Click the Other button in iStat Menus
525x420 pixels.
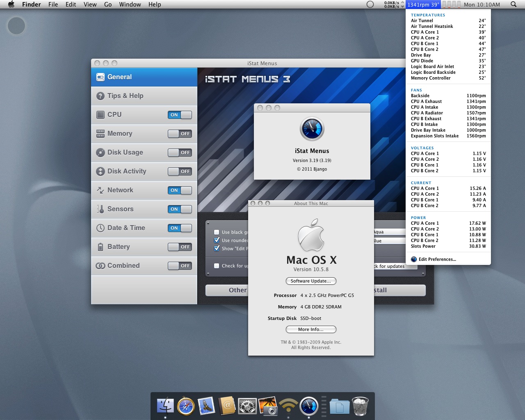(227, 290)
